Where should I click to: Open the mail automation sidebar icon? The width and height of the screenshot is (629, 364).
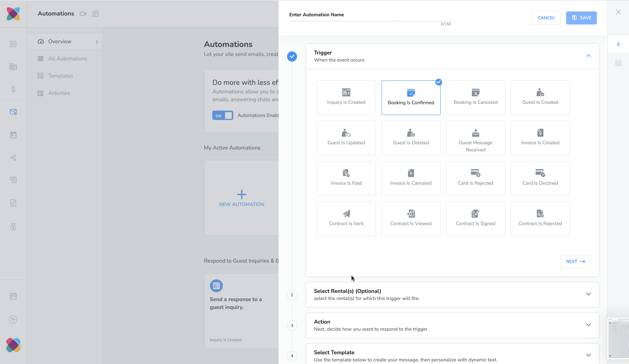pos(13,112)
